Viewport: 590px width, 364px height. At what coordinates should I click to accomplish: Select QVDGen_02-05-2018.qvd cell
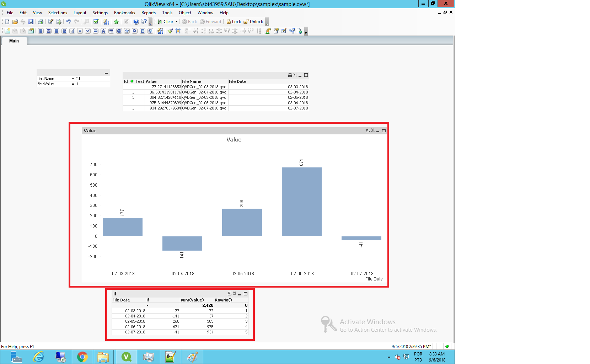204,97
